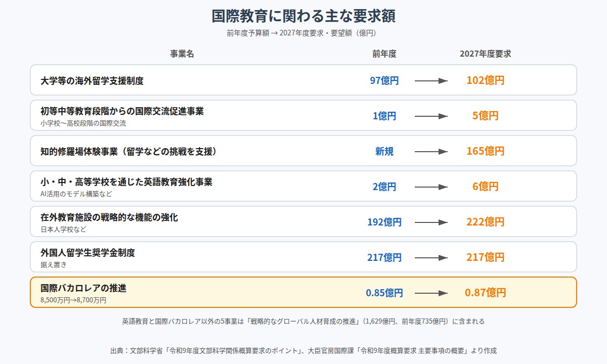This screenshot has height=364, width=607.
Task: Click note 据え置き
Action: point(53,264)
